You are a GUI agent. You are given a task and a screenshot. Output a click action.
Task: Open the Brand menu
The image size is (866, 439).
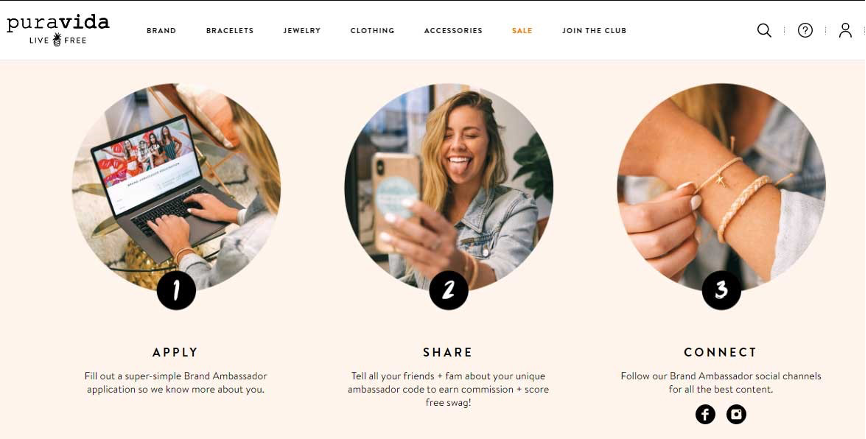(x=161, y=30)
